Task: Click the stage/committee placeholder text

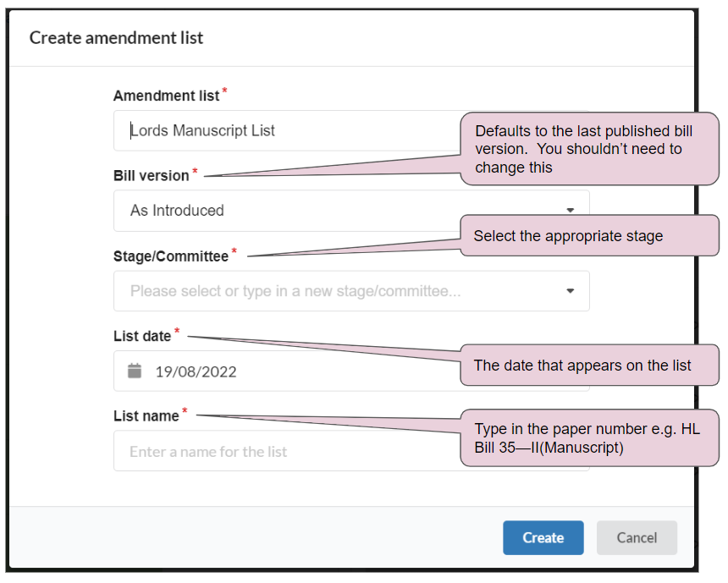Action: [x=295, y=291]
